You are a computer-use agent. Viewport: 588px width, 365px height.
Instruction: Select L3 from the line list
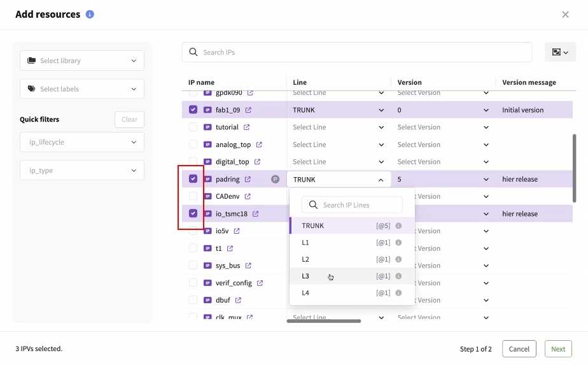pyautogui.click(x=305, y=276)
